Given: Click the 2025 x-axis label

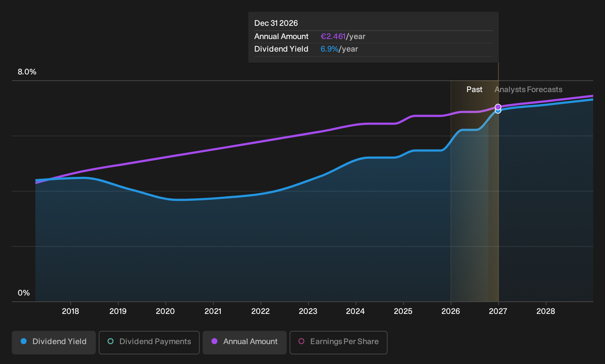Looking at the screenshot, I should [403, 311].
